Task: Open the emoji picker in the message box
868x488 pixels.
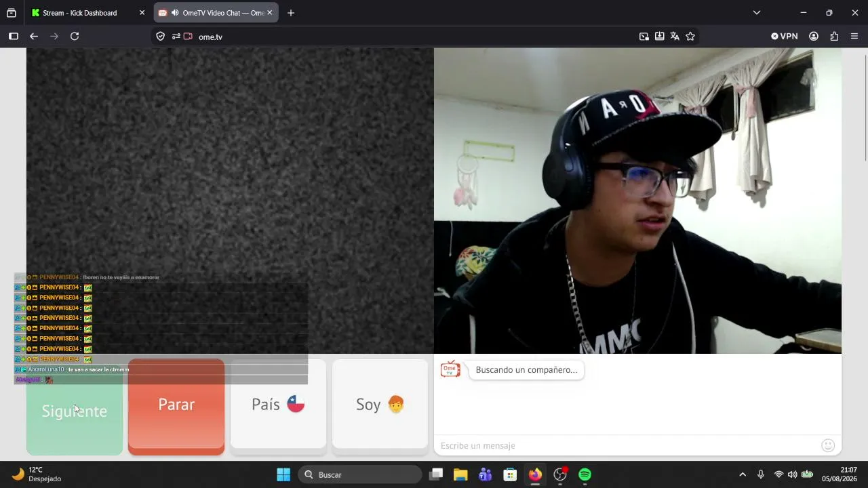Action: pos(828,445)
